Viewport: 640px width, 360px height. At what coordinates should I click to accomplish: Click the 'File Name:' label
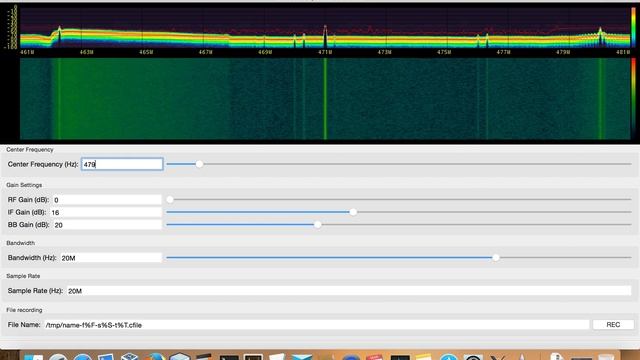coord(24,324)
